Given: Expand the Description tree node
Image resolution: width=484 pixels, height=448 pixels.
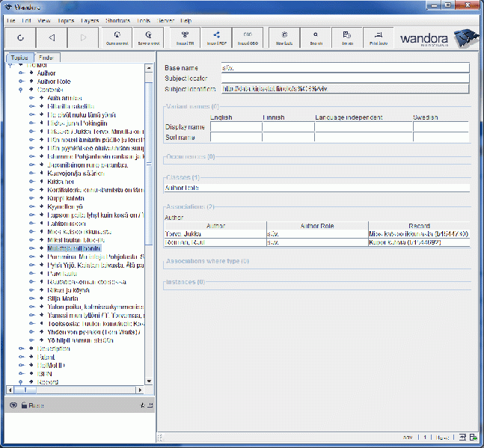Looking at the screenshot, I should tap(21, 349).
